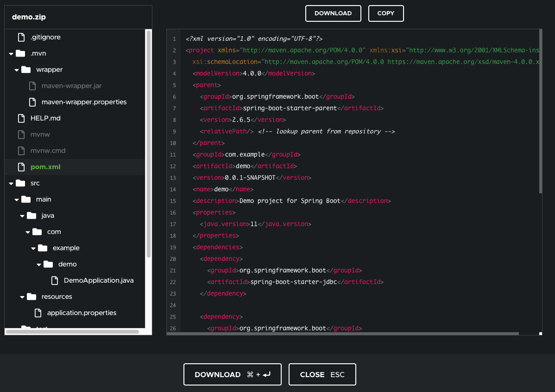555x392 pixels.
Task: Copy the pom.xml contents with COPY
Action: pyautogui.click(x=385, y=13)
